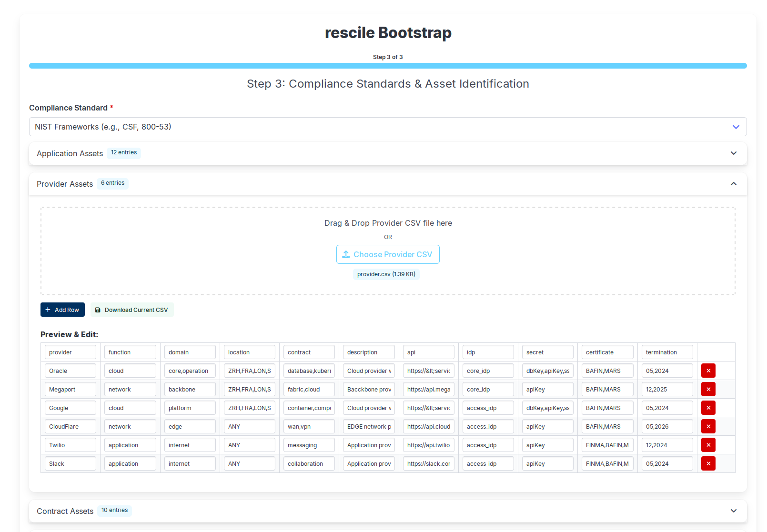Viewport: 767px width, 532px height.
Task: Download Current CSV file
Action: (x=132, y=310)
